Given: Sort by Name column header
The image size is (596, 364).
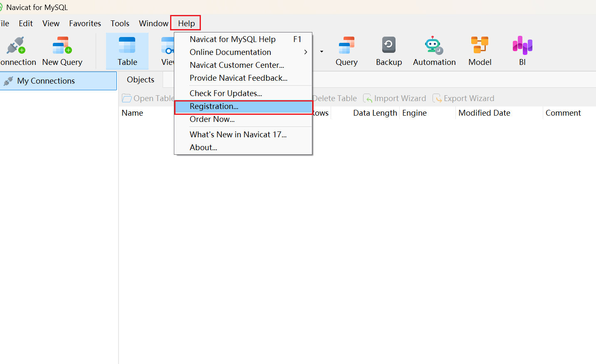Looking at the screenshot, I should [x=132, y=113].
